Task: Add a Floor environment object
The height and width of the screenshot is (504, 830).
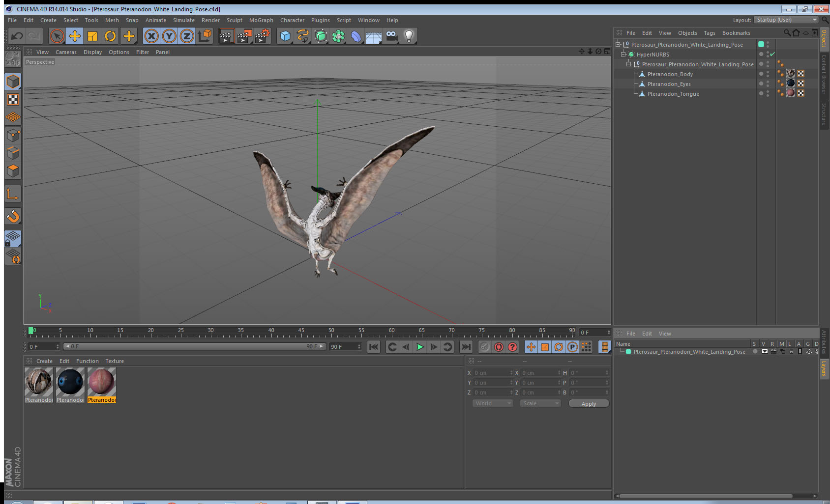Action: (x=374, y=36)
